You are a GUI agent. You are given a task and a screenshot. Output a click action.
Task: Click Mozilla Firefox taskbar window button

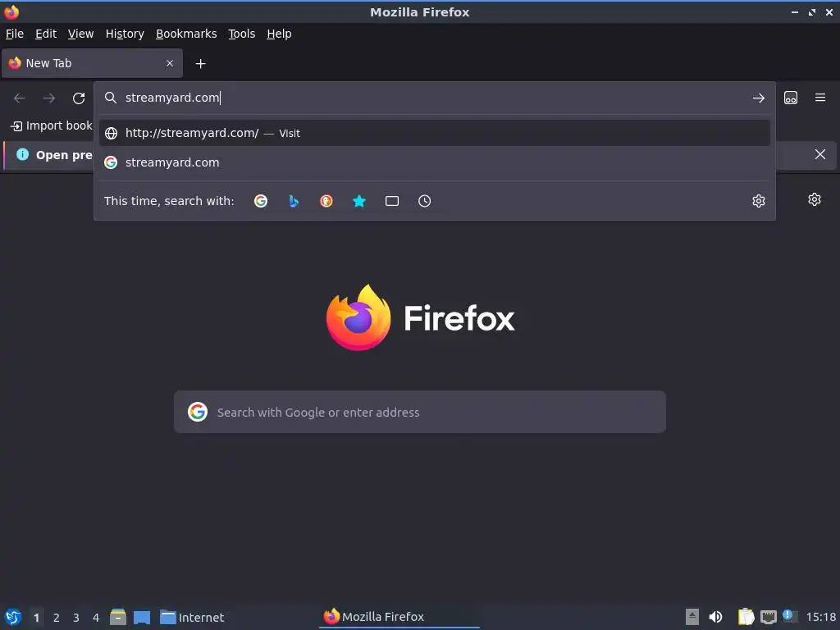399,617
